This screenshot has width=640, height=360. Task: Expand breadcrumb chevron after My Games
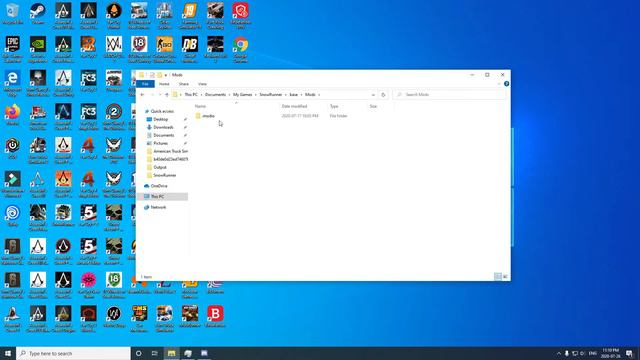[256, 95]
